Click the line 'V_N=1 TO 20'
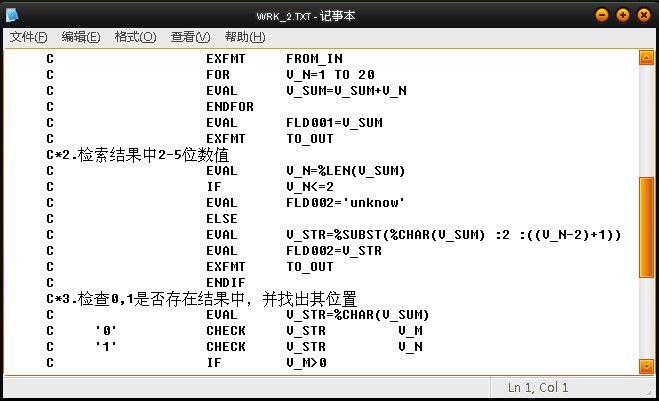Image resolution: width=659 pixels, height=401 pixels. coord(330,75)
